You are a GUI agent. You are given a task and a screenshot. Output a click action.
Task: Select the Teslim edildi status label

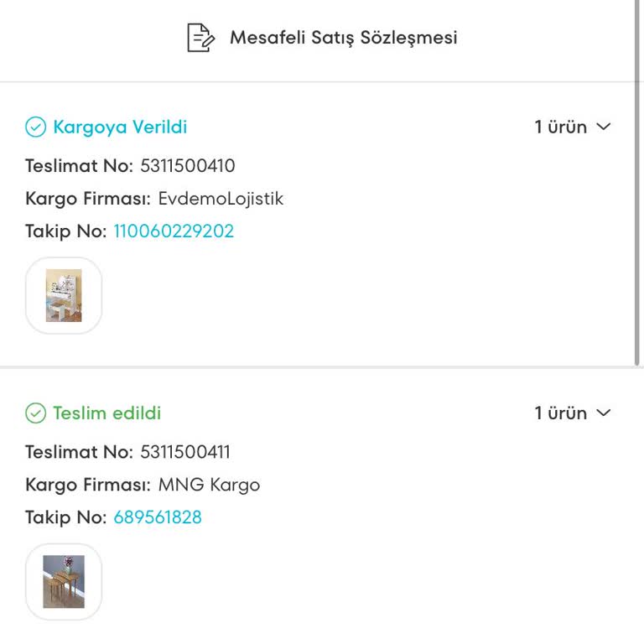point(106,413)
